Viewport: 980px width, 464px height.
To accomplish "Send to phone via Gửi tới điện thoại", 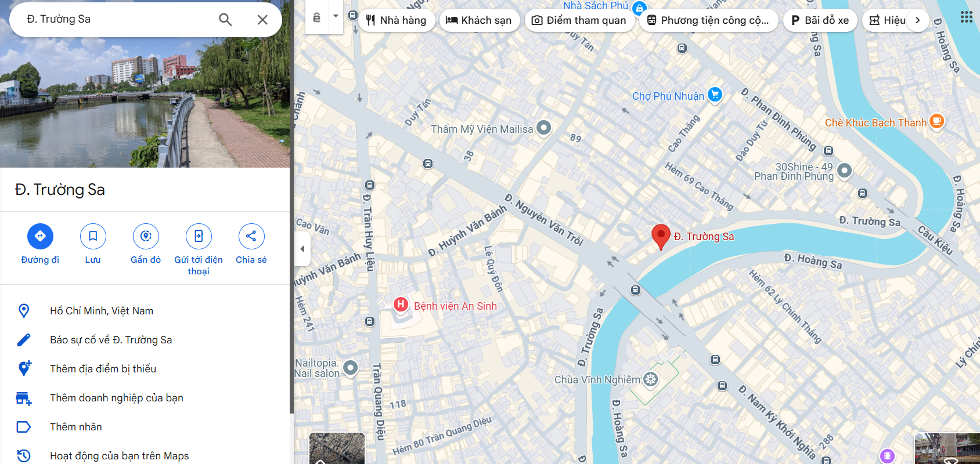I will 199,236.
